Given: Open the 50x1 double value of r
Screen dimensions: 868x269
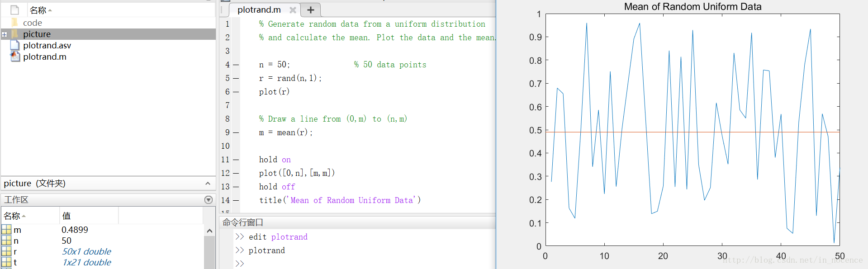Looking at the screenshot, I should 86,251.
